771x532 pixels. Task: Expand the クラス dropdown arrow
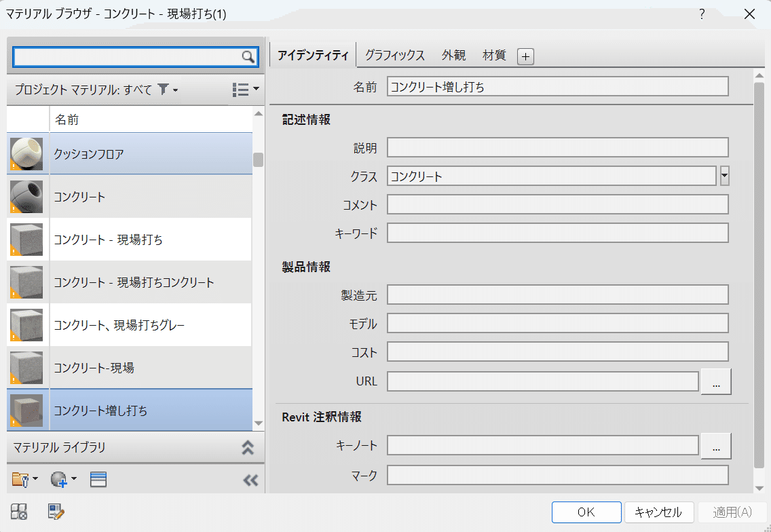click(724, 176)
